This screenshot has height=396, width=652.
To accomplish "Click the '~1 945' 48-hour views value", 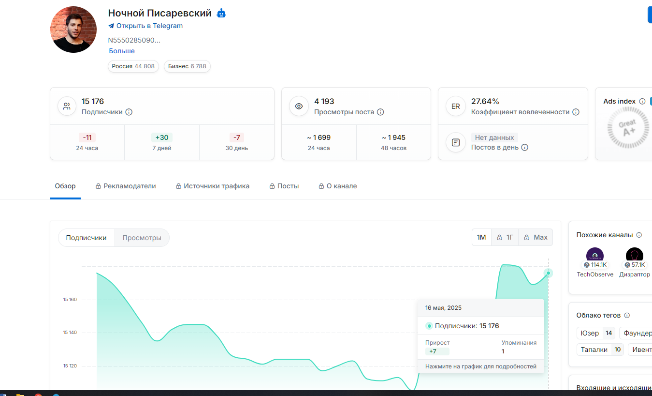I will pyautogui.click(x=393, y=137).
